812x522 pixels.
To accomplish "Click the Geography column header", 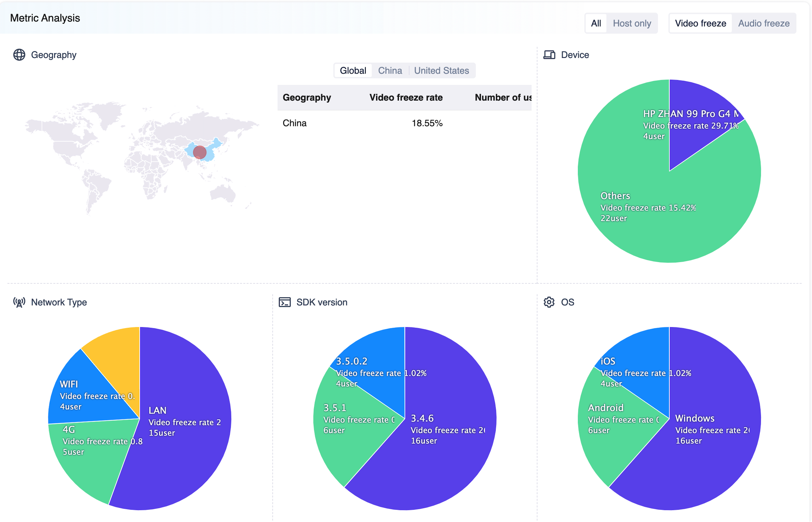I will 307,97.
